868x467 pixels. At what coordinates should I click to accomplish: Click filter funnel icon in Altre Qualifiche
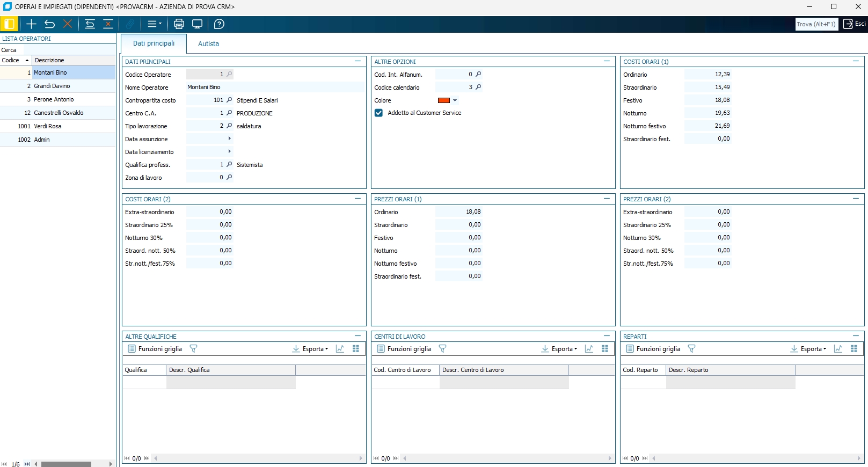pos(194,349)
